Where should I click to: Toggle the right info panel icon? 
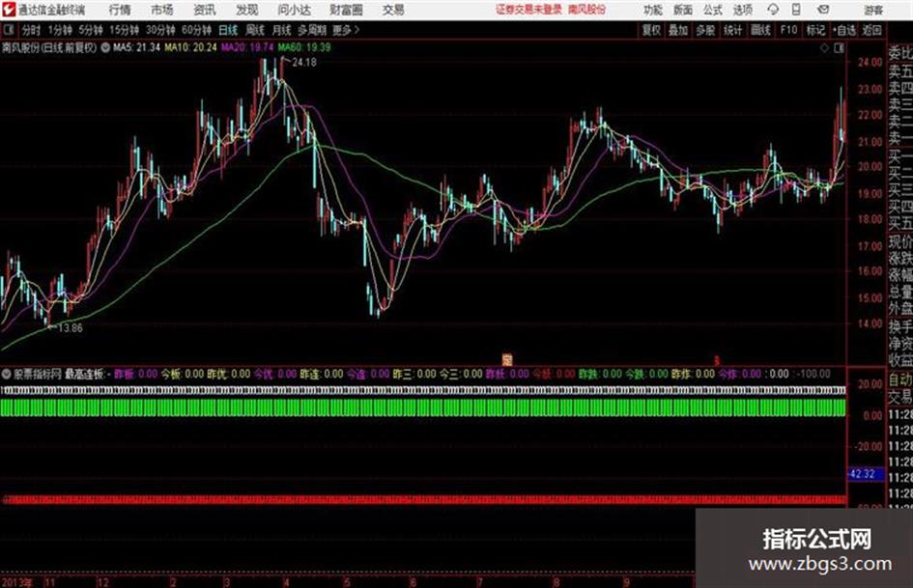839,48
